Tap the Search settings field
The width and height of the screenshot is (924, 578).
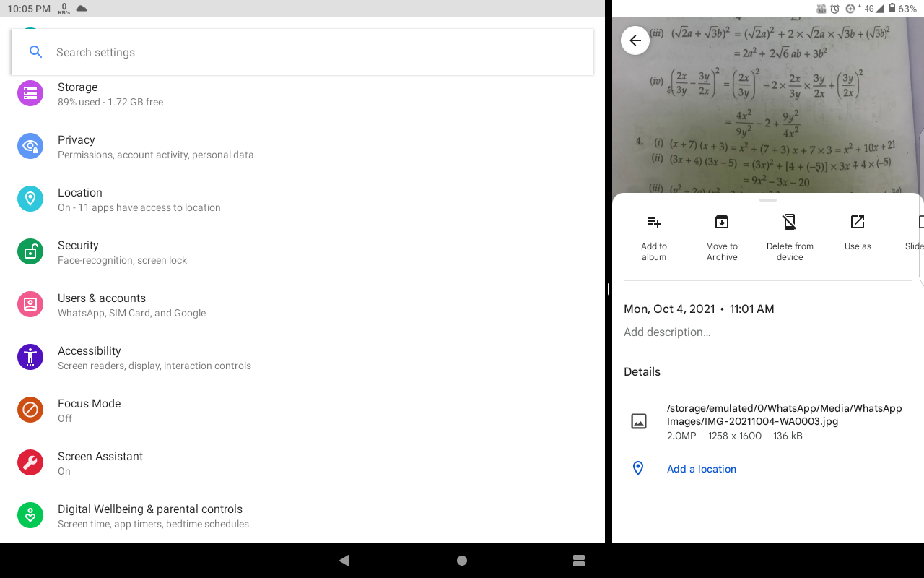302,52
